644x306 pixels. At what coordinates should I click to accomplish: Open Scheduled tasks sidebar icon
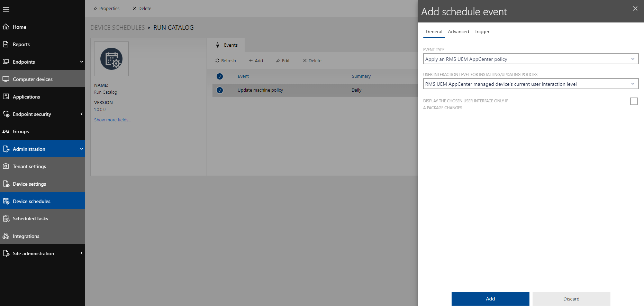point(6,219)
